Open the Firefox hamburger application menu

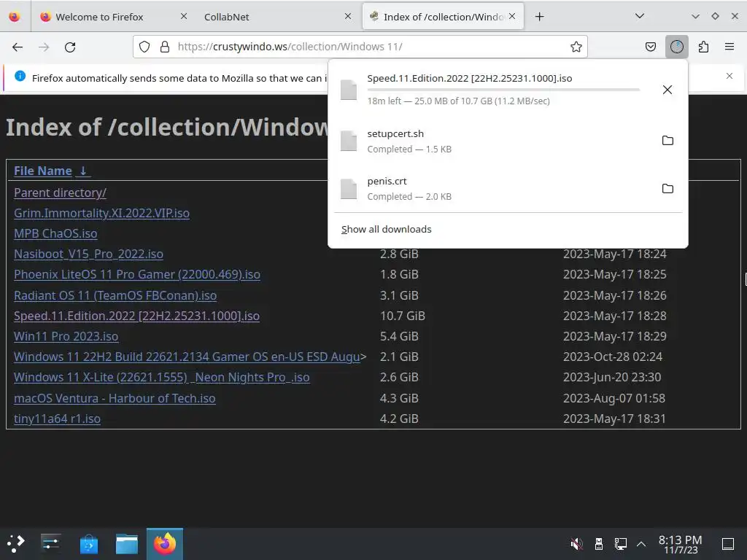coord(729,47)
